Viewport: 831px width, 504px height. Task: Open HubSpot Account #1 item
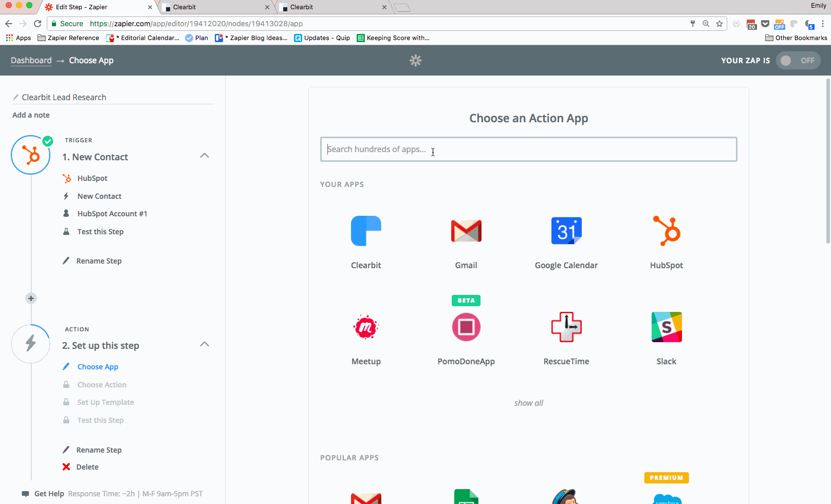click(112, 214)
